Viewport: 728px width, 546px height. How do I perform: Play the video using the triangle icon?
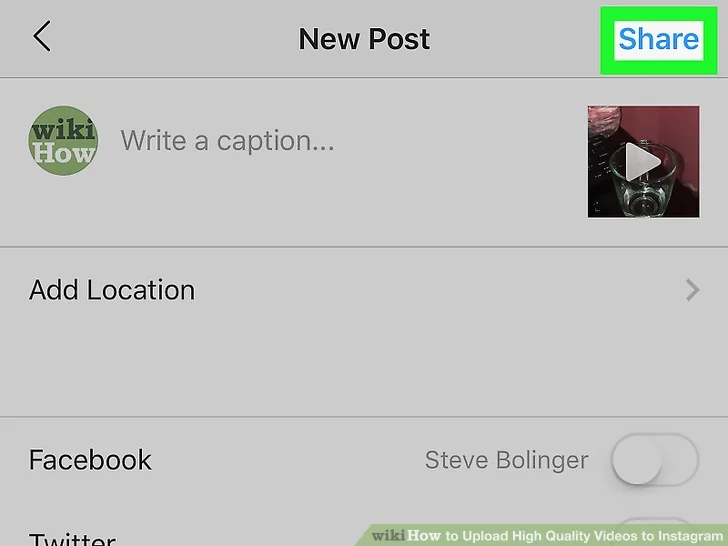(x=643, y=162)
